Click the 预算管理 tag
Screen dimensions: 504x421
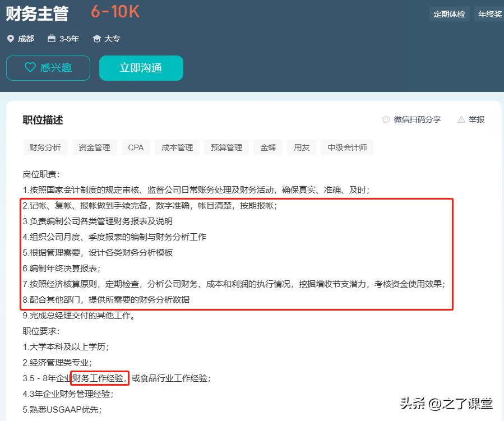point(226,147)
